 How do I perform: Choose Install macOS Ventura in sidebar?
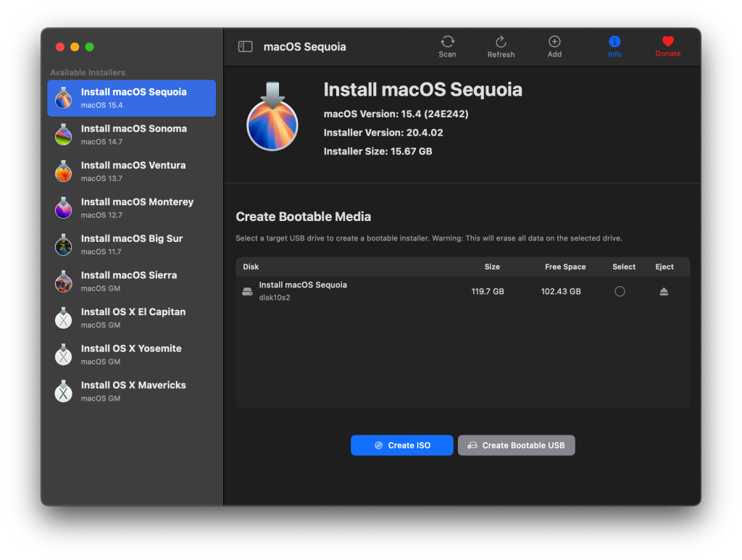pyautogui.click(x=132, y=171)
